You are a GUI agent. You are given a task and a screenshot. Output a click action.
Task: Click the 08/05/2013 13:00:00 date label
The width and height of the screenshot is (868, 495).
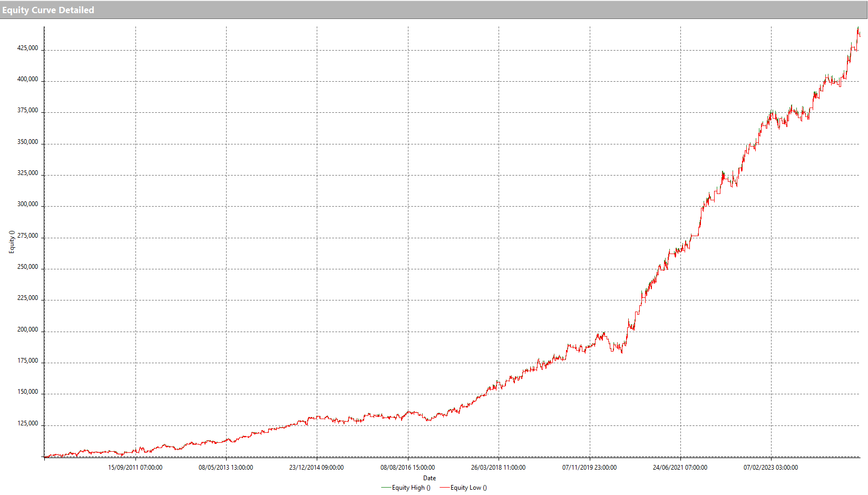pyautogui.click(x=226, y=468)
